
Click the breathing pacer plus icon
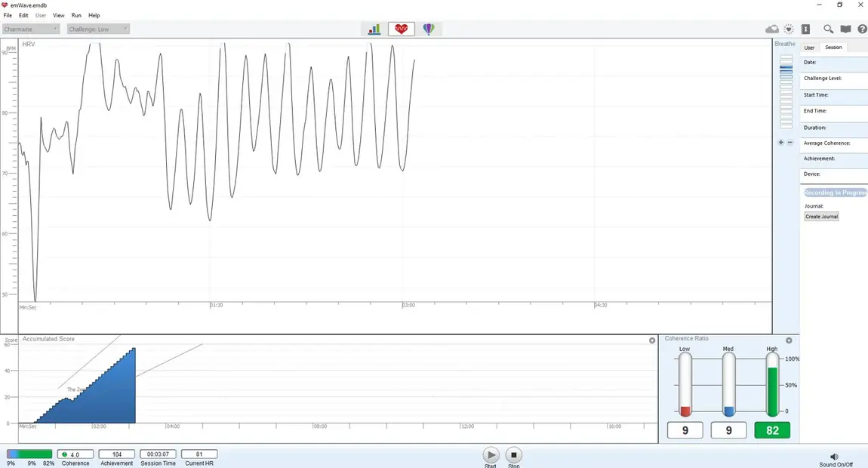pyautogui.click(x=780, y=143)
